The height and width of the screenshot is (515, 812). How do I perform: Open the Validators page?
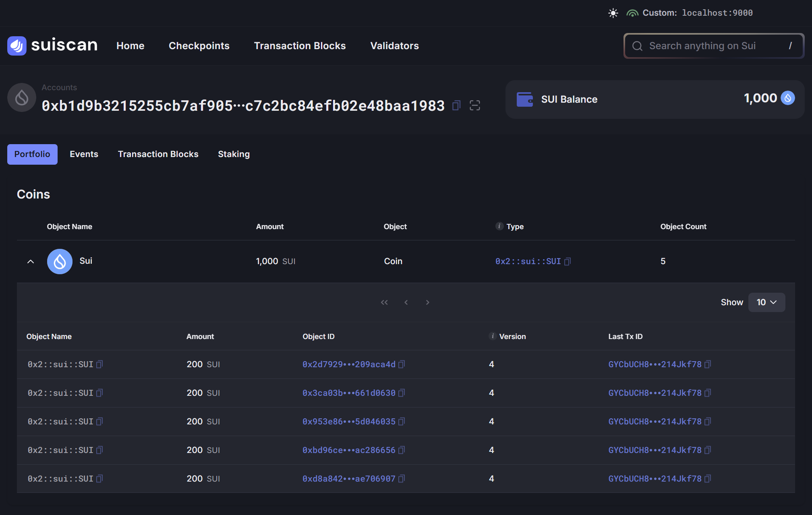coord(394,46)
